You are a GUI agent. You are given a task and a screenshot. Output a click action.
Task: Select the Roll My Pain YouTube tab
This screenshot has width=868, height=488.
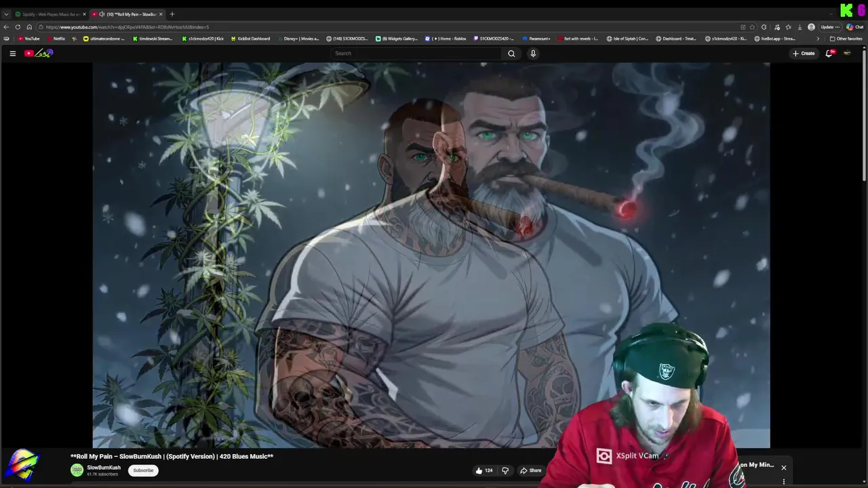pos(127,14)
